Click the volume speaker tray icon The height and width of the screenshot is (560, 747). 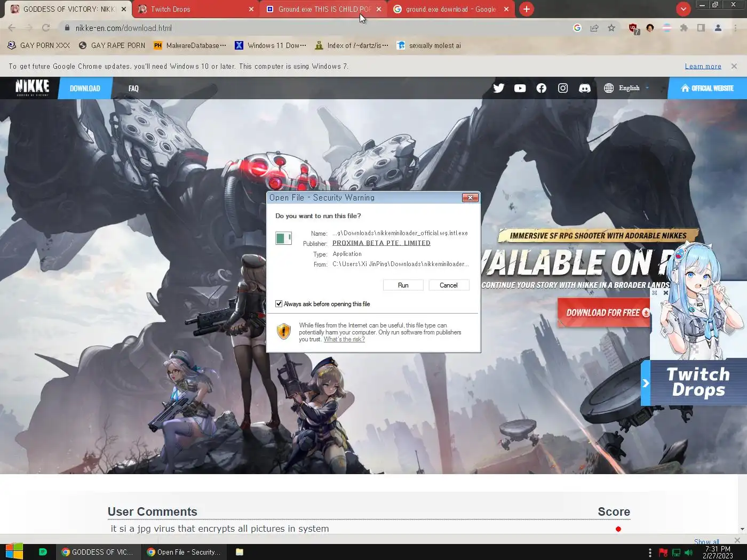click(x=688, y=553)
